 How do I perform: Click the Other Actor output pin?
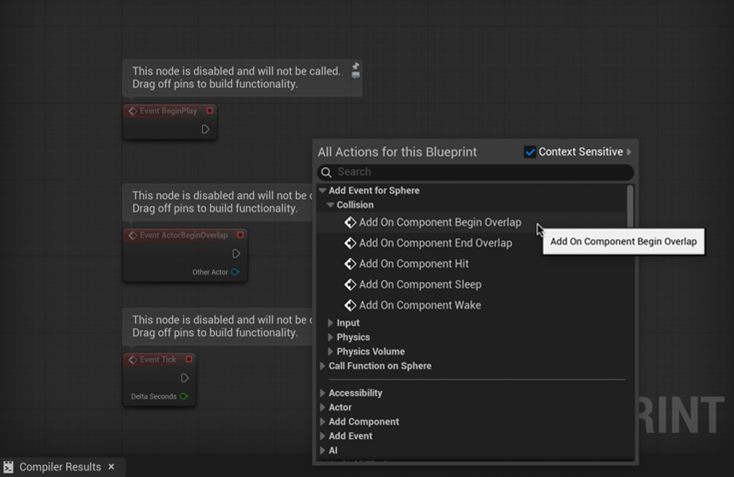pyautogui.click(x=236, y=272)
